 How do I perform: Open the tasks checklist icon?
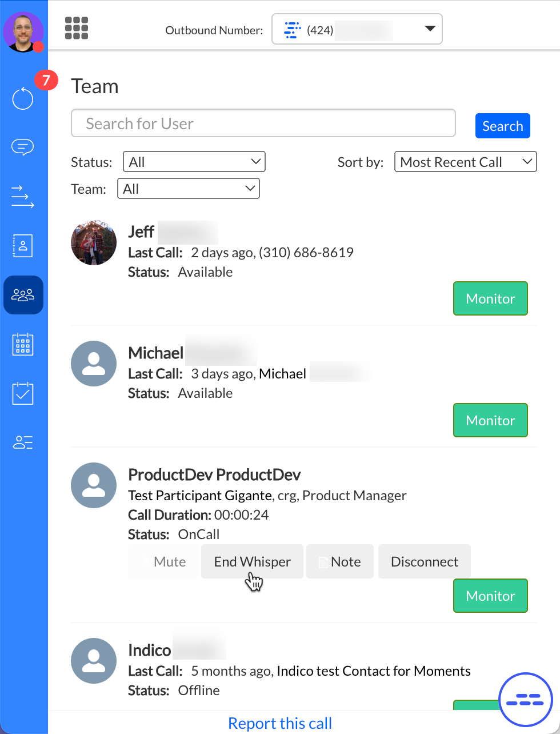tap(23, 393)
